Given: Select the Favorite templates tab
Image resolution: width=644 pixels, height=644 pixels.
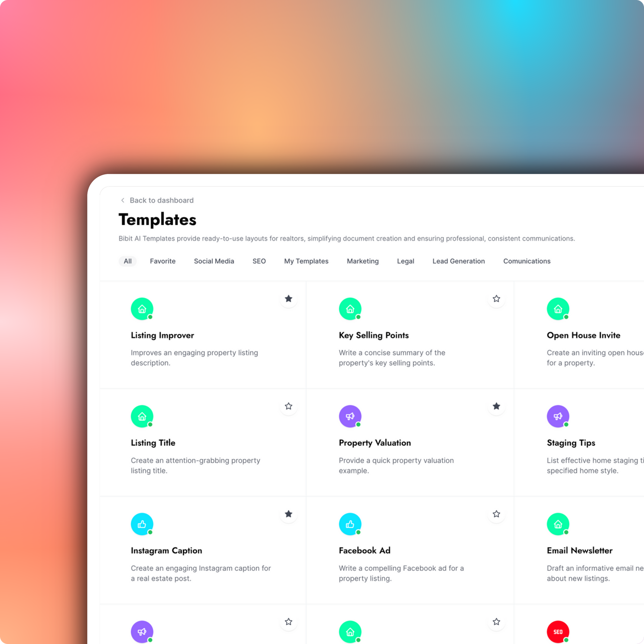Looking at the screenshot, I should click(162, 261).
